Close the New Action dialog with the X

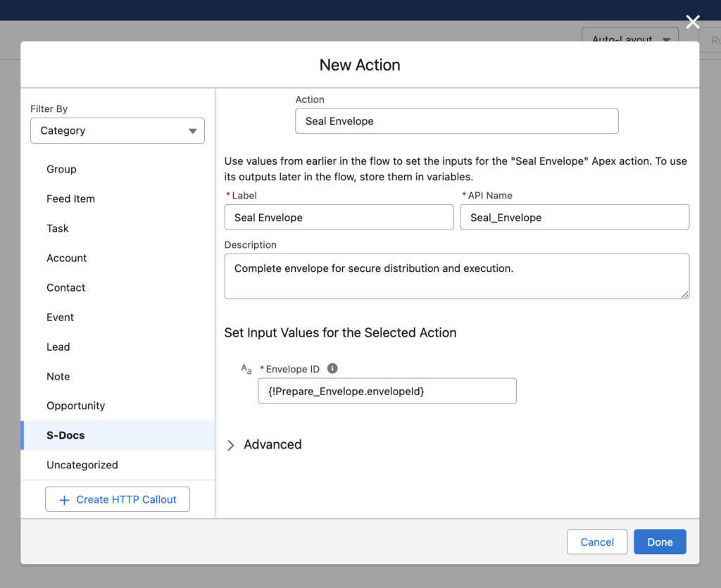[x=693, y=21]
